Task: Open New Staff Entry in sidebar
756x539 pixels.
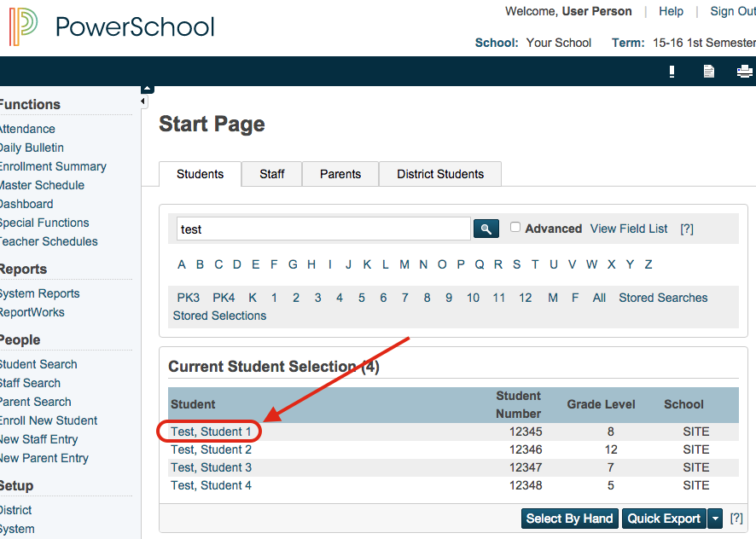Action: [38, 440]
